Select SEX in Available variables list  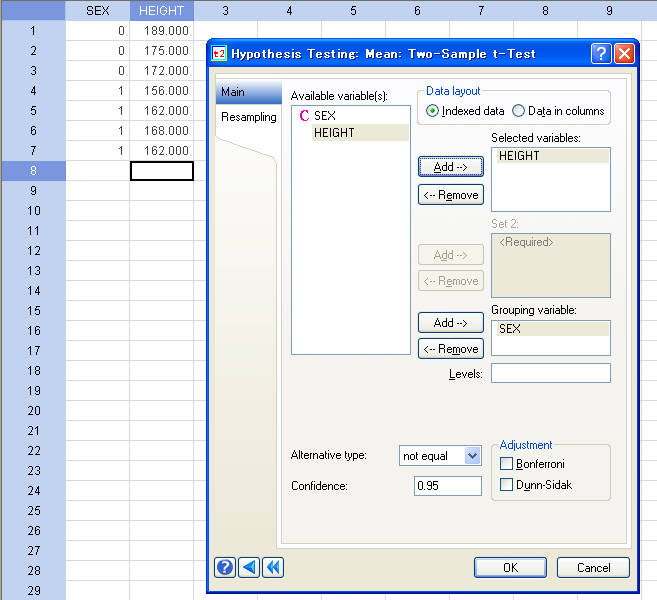coord(325,116)
